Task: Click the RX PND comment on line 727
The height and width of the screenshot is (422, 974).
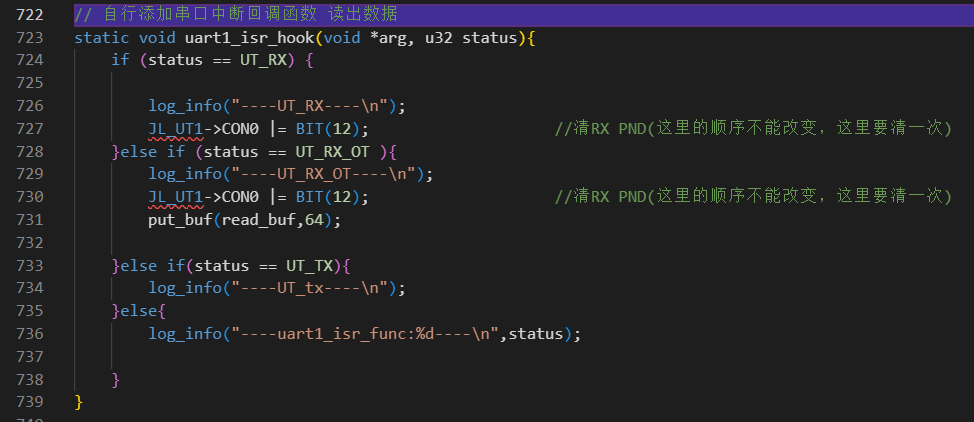Action: pyautogui.click(x=753, y=129)
